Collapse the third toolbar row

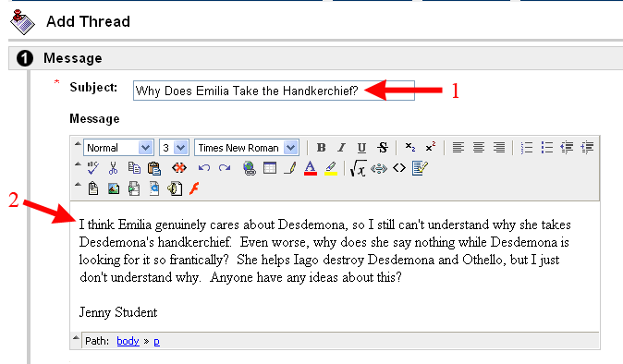tap(78, 185)
